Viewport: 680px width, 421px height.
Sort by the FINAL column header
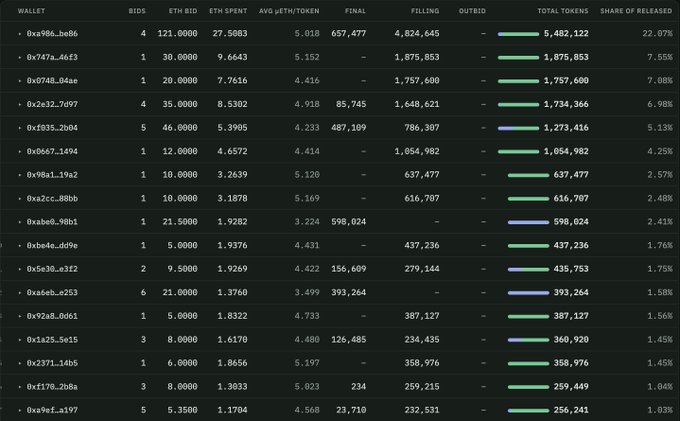click(355, 11)
